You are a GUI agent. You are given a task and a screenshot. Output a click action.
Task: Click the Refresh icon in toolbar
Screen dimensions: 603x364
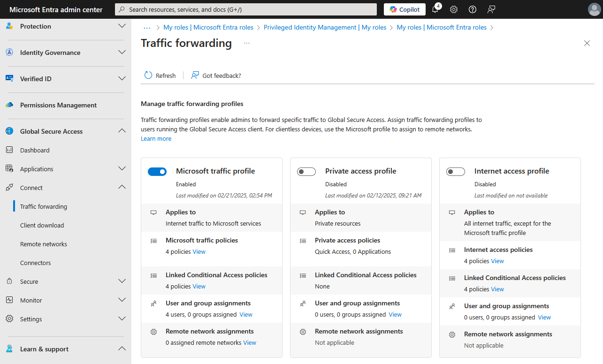click(148, 76)
